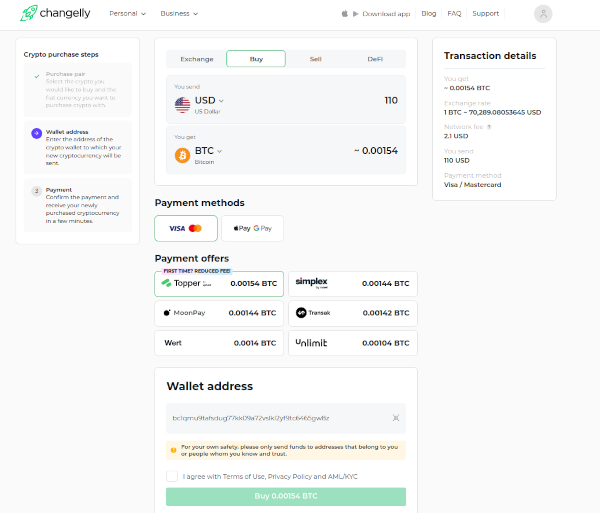The height and width of the screenshot is (513, 600).
Task: Click the exchange rate value text
Action: click(x=492, y=112)
